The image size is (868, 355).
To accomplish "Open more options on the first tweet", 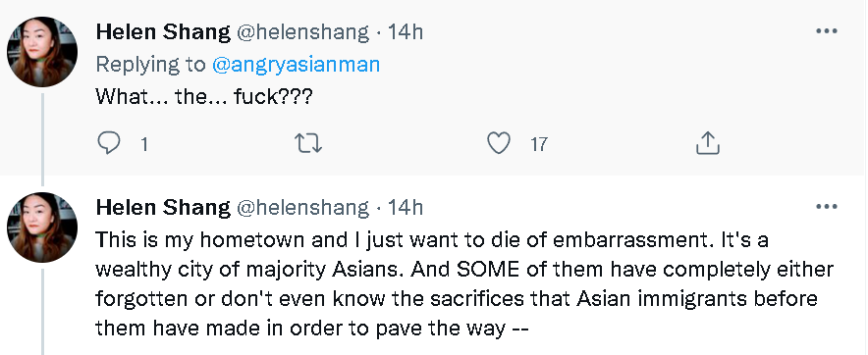I will pyautogui.click(x=827, y=31).
